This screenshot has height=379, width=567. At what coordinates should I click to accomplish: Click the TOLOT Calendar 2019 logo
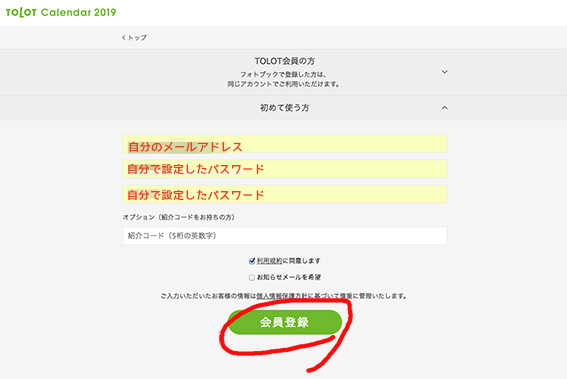(x=61, y=12)
